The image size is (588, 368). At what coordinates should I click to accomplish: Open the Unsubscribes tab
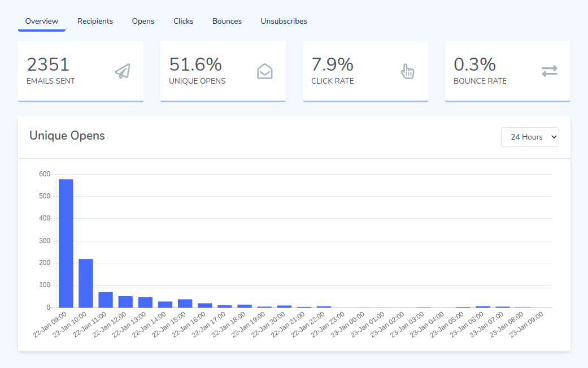click(284, 21)
